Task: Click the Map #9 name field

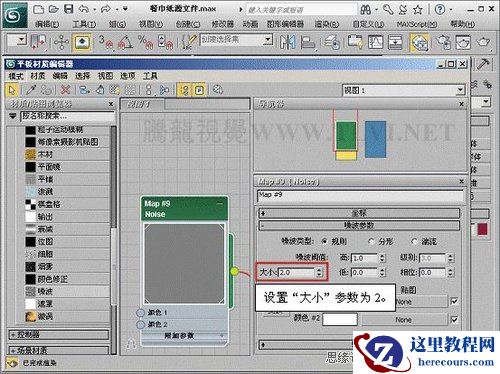Action: (x=361, y=196)
